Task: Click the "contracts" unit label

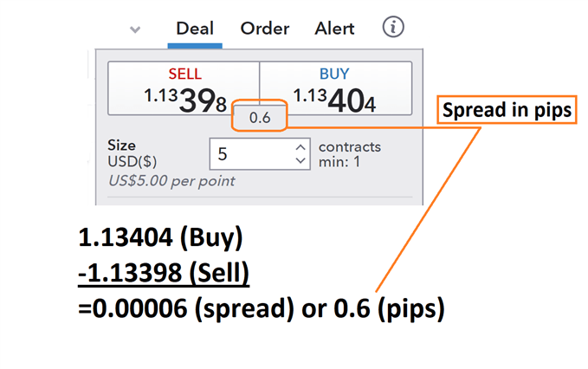Action: [x=350, y=147]
